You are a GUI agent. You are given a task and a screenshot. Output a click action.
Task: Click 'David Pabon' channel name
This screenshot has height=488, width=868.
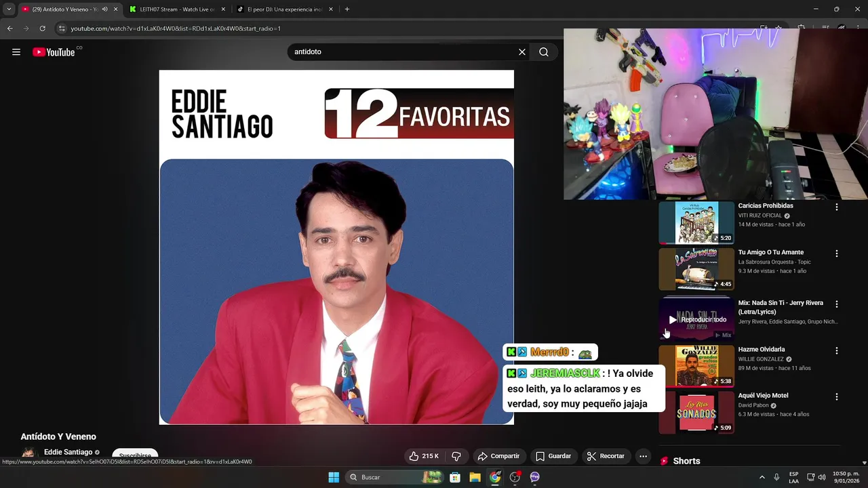point(753,405)
